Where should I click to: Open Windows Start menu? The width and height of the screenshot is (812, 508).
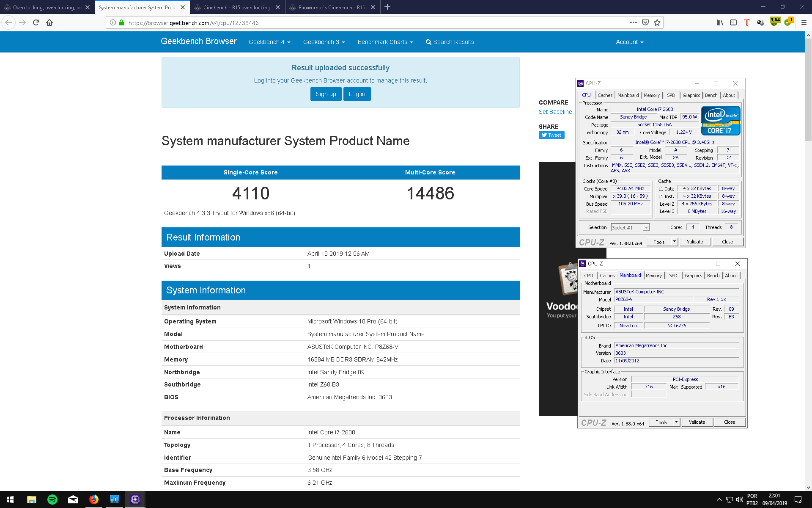pyautogui.click(x=10, y=500)
